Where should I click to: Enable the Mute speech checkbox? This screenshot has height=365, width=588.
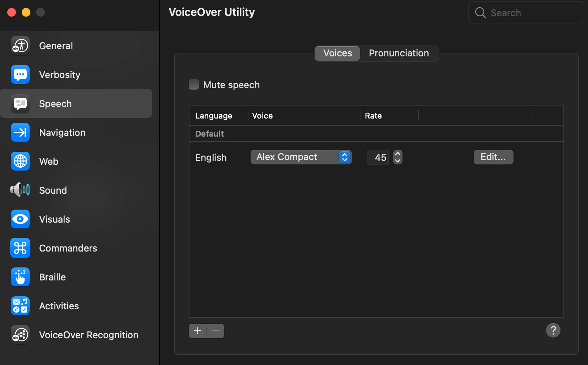194,85
